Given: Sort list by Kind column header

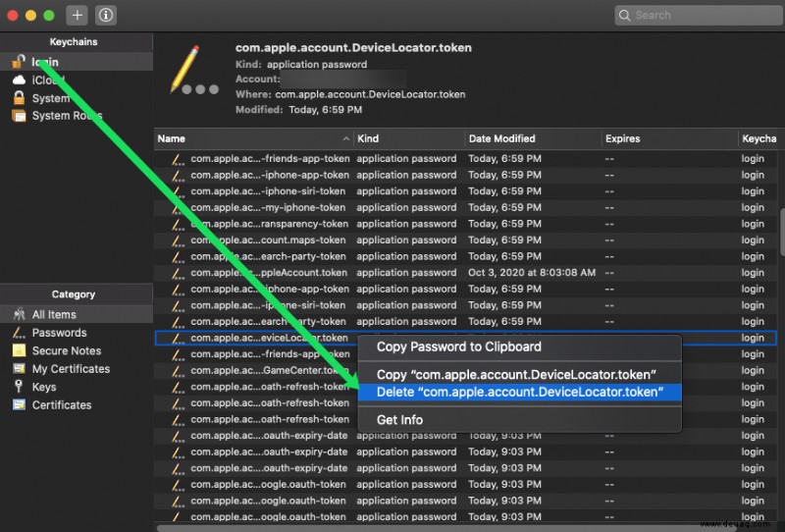Looking at the screenshot, I should 408,138.
